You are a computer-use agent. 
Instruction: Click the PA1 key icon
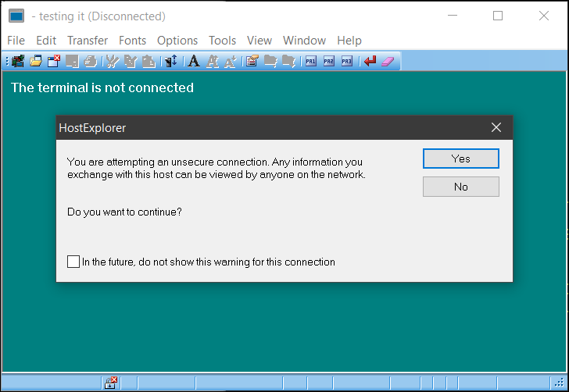coord(311,61)
